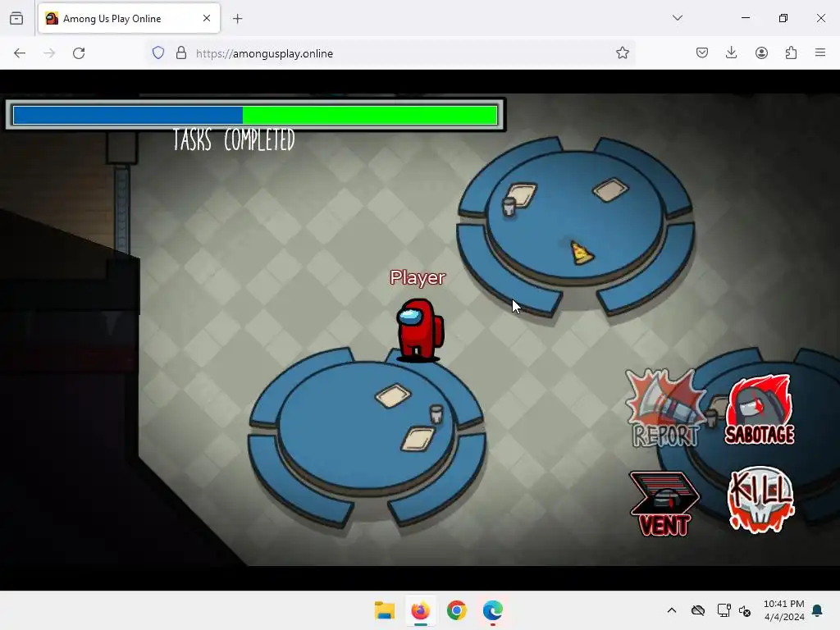
Task: Open network display settings tray icon
Action: click(x=724, y=610)
